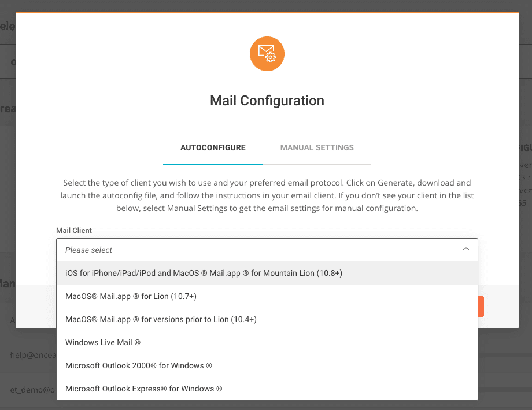Click the Mail Configuration heading
This screenshot has width=532, height=410.
(267, 101)
